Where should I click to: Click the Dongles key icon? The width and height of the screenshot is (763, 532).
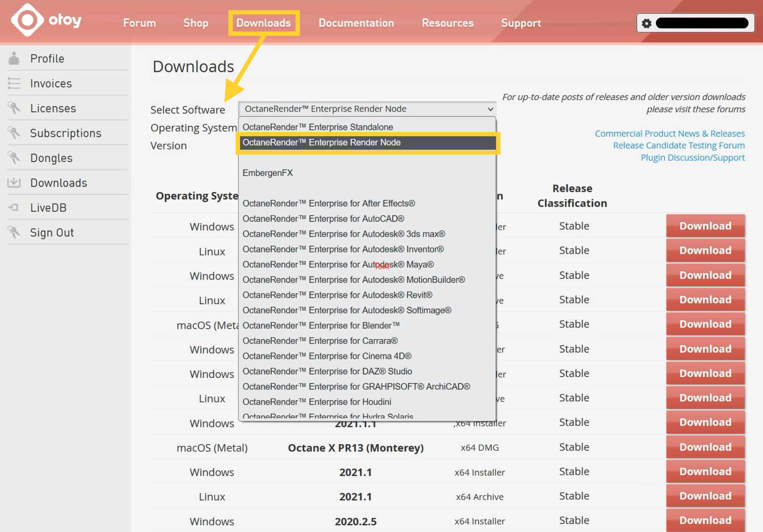pyautogui.click(x=14, y=158)
